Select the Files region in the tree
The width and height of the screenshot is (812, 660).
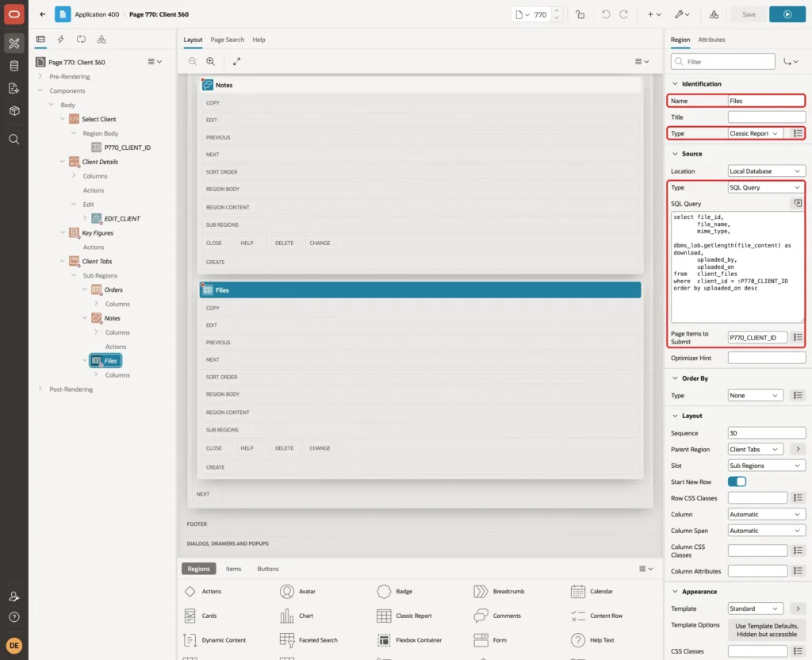click(x=105, y=361)
